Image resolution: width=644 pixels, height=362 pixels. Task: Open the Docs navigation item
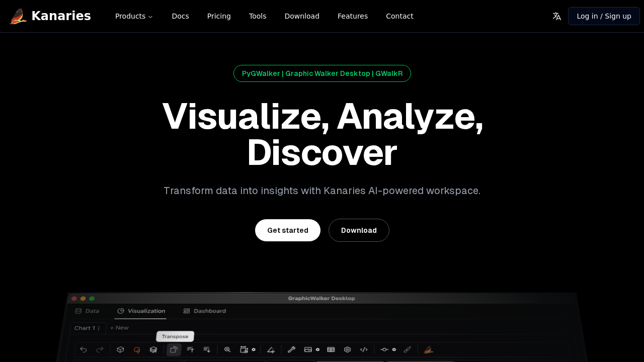click(x=180, y=16)
